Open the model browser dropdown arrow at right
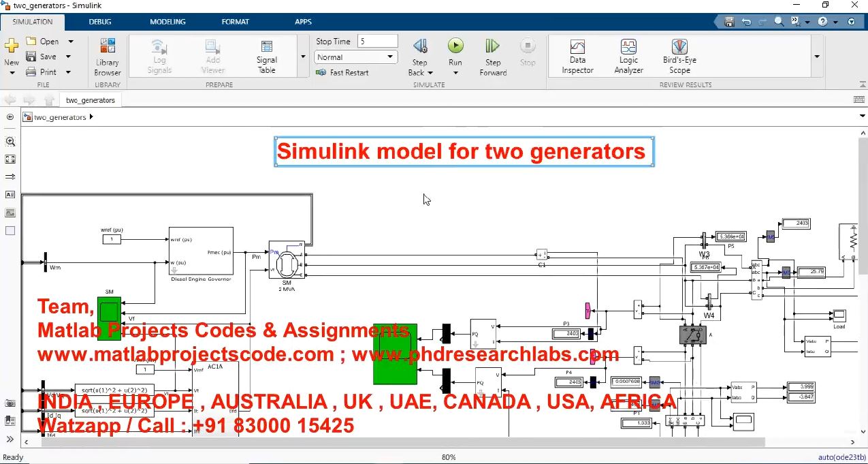 [862, 117]
